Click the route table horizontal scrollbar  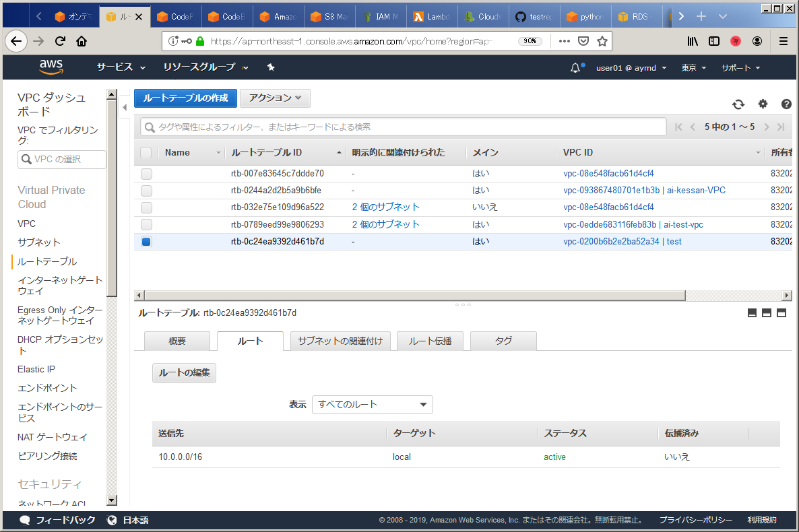[x=415, y=295]
